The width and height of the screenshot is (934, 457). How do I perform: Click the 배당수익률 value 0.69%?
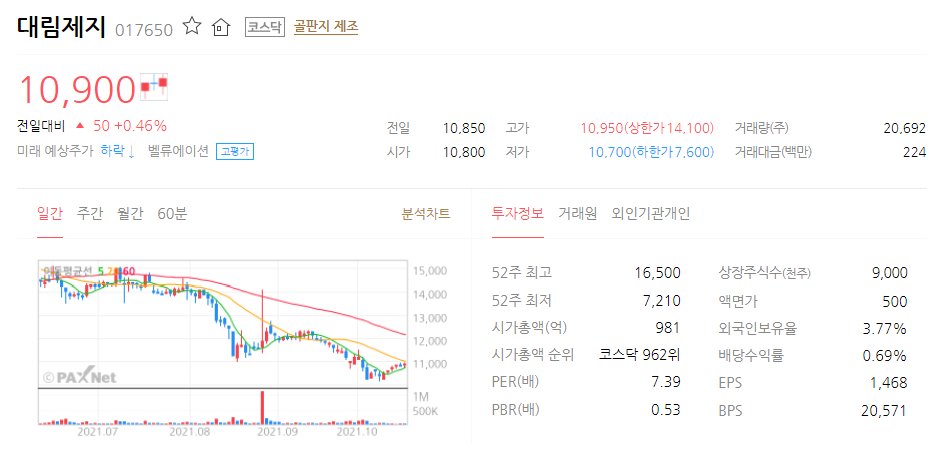885,356
